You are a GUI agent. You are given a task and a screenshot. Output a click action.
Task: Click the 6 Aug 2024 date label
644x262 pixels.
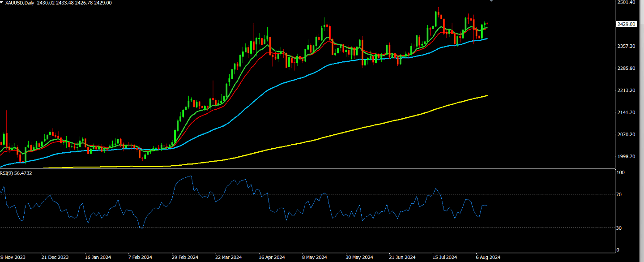pos(487,258)
